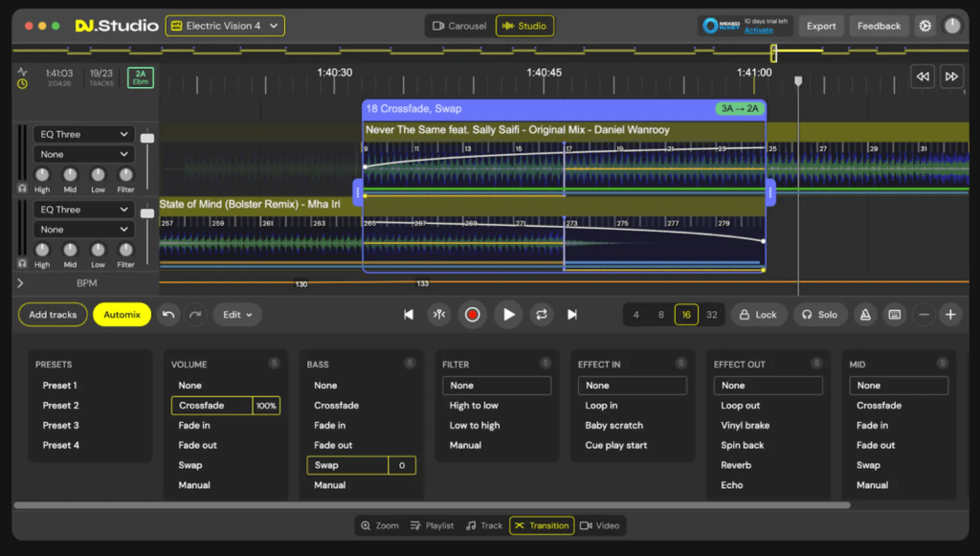Click the Mixed In Key logo
This screenshot has width=980, height=556.
tap(721, 26)
